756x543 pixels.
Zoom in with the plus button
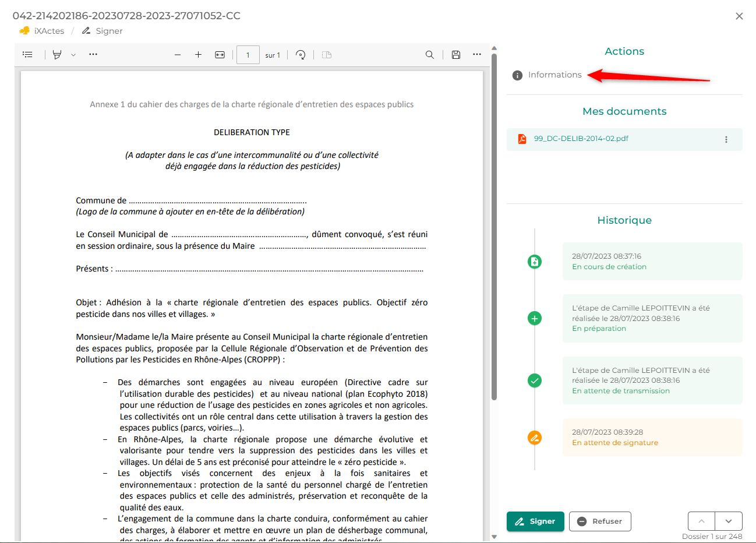point(198,55)
